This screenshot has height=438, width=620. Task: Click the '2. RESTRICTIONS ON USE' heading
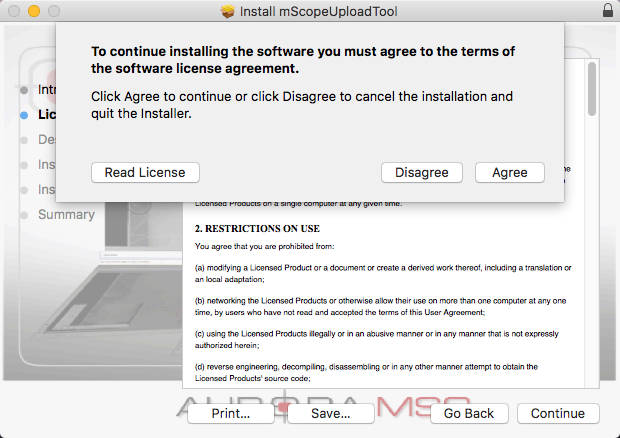point(257,228)
